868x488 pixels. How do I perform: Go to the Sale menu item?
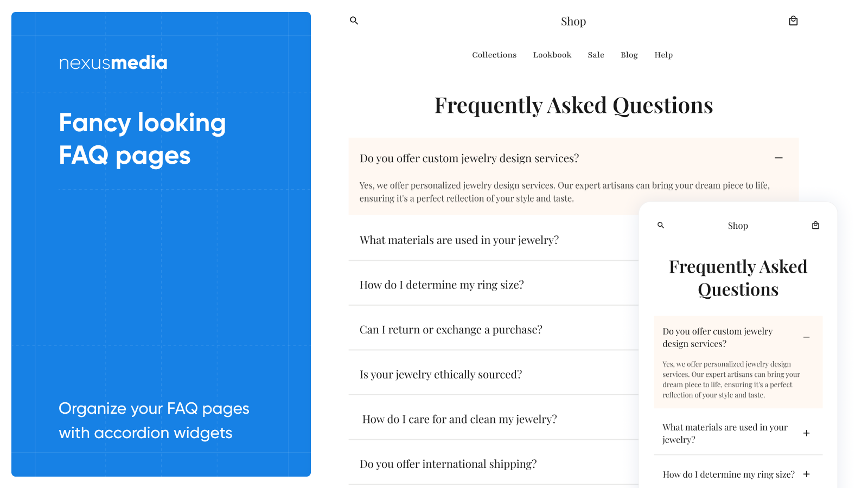(596, 55)
